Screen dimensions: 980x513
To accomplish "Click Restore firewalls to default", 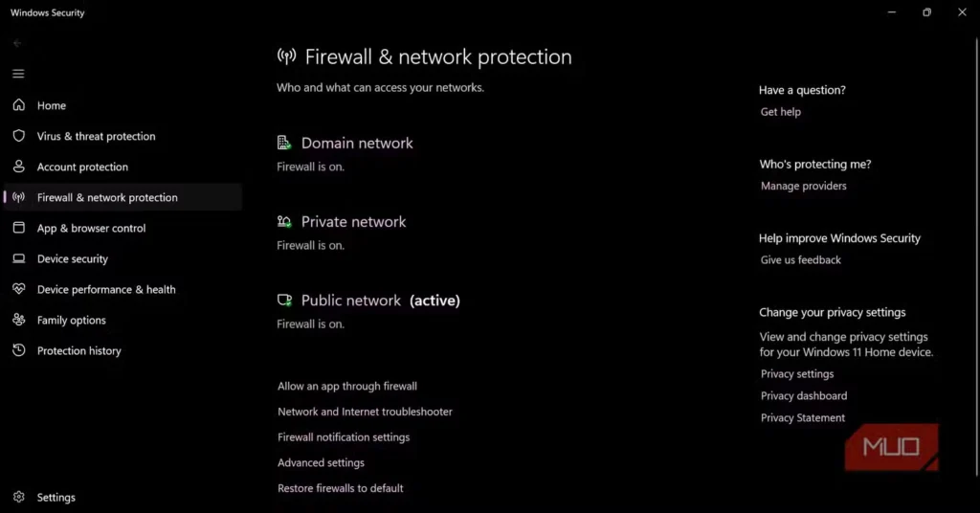I will click(341, 488).
